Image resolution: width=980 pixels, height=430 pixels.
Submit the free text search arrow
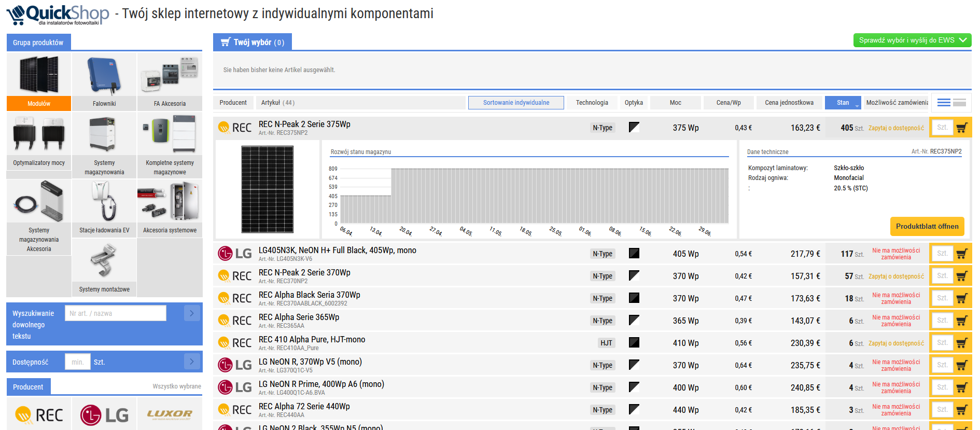click(x=192, y=313)
